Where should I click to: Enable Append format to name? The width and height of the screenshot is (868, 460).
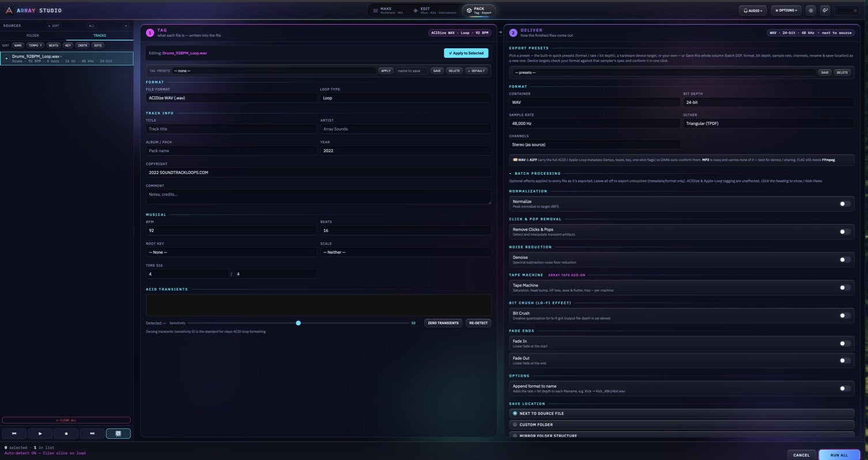point(844,389)
